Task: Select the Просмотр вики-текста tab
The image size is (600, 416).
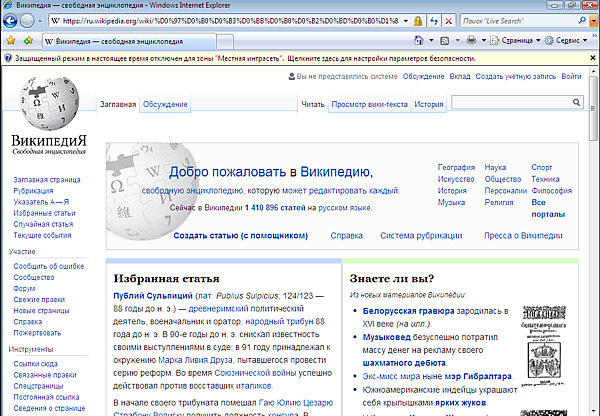Action: coord(369,104)
